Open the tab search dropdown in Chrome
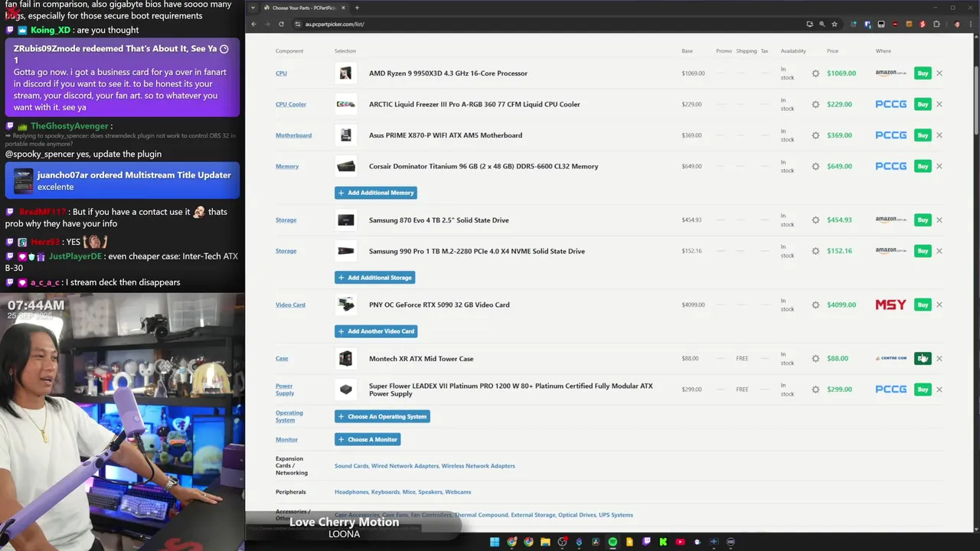980x551 pixels. click(x=253, y=8)
